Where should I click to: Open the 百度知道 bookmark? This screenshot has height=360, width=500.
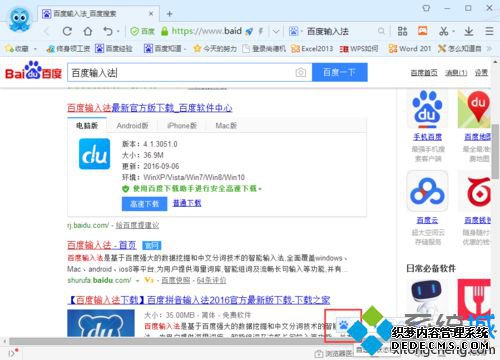(x=163, y=49)
